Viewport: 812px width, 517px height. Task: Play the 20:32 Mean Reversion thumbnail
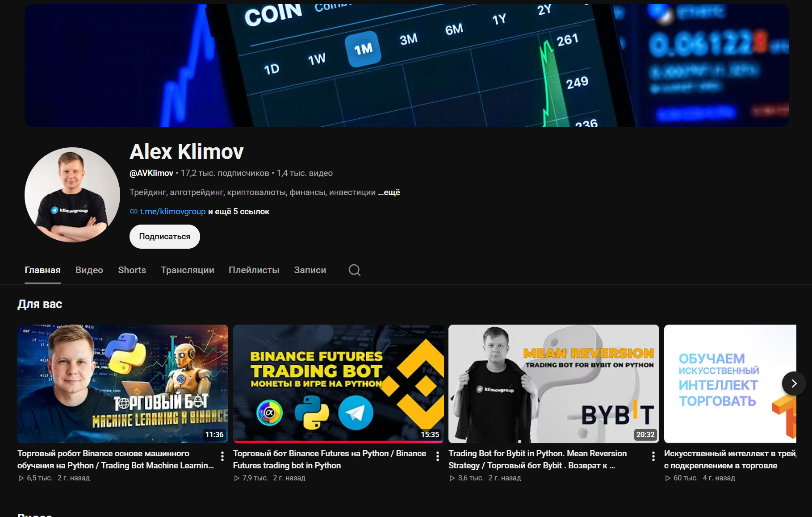(554, 384)
